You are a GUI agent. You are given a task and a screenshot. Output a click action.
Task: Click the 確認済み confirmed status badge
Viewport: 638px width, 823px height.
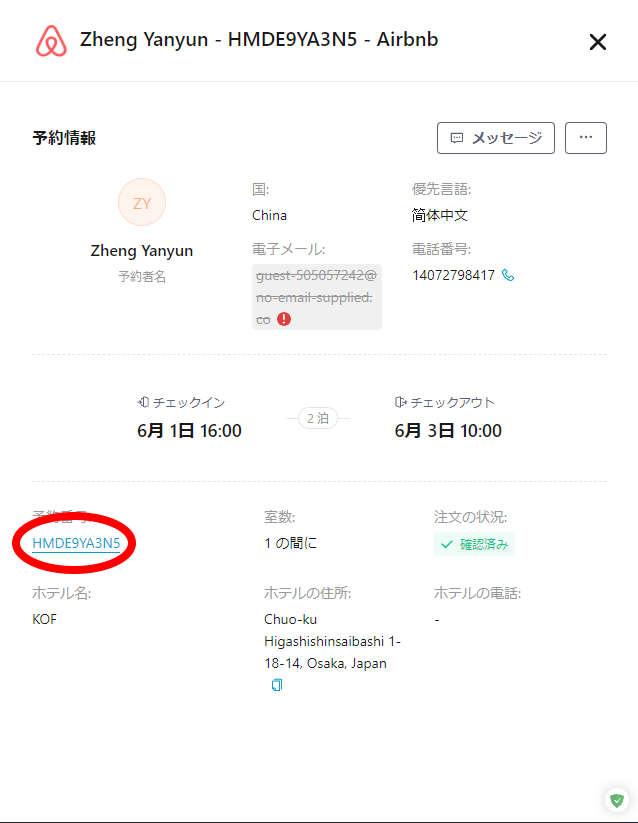[x=474, y=544]
